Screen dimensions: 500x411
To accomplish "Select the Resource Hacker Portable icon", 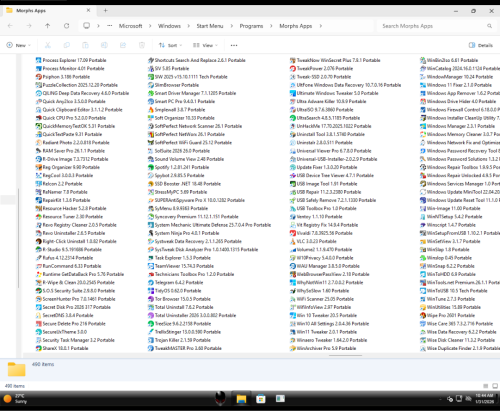I will (39, 208).
